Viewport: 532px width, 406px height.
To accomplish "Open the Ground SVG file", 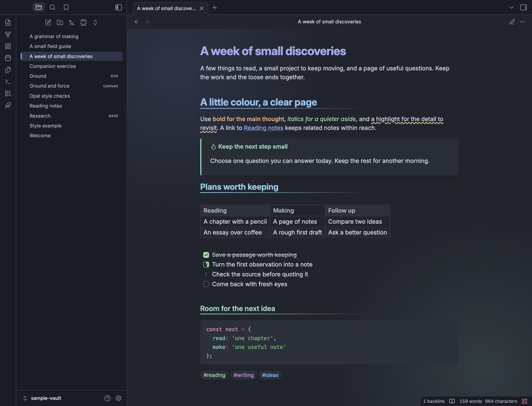I will [x=72, y=76].
